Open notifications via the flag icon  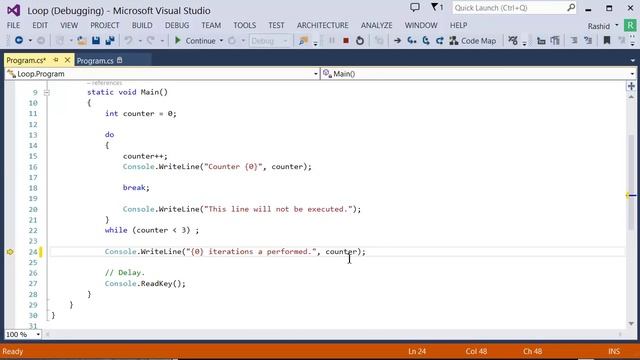tap(437, 7)
